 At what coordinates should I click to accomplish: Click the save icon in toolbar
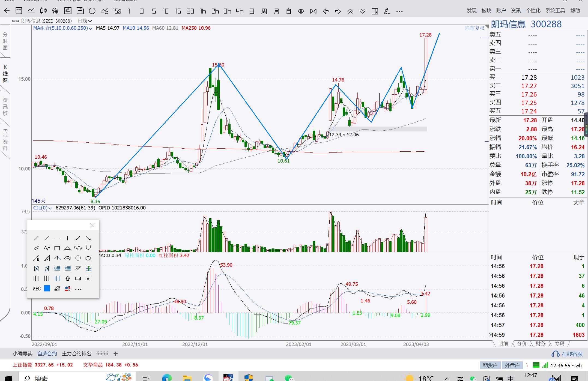click(80, 11)
